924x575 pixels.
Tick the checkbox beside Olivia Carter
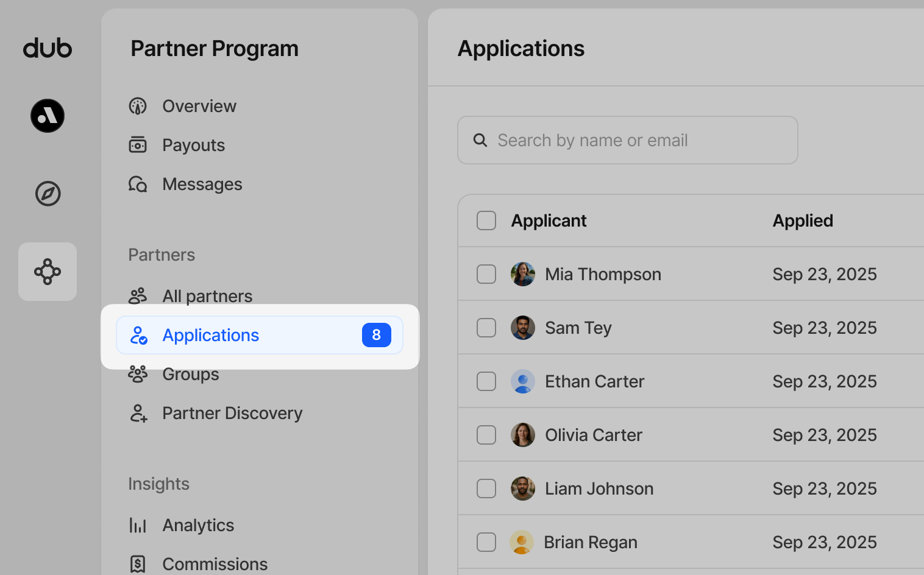point(486,435)
